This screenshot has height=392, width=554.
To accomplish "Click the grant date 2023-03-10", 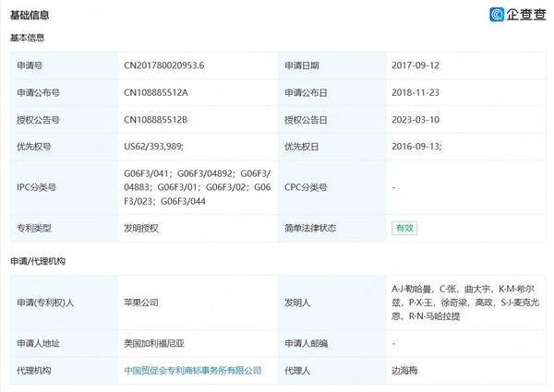I will [415, 120].
